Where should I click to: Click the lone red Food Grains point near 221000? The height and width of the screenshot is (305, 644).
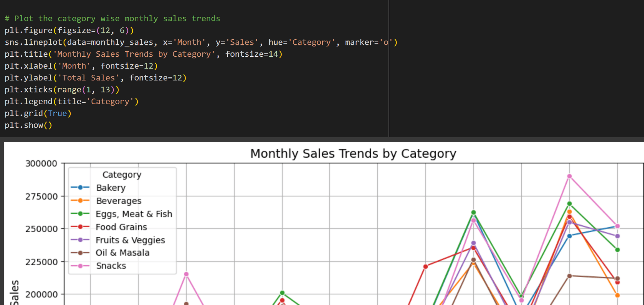(425, 267)
